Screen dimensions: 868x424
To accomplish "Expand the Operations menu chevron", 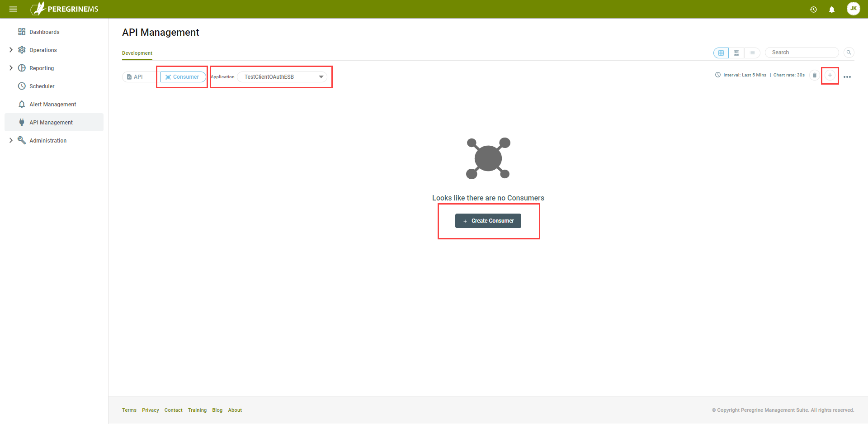I will tap(11, 50).
